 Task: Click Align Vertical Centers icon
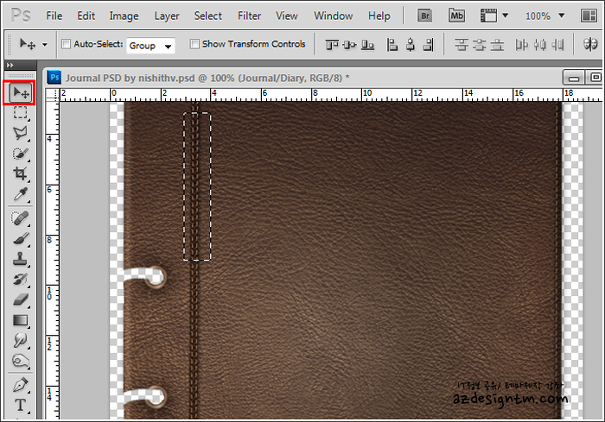(350, 45)
